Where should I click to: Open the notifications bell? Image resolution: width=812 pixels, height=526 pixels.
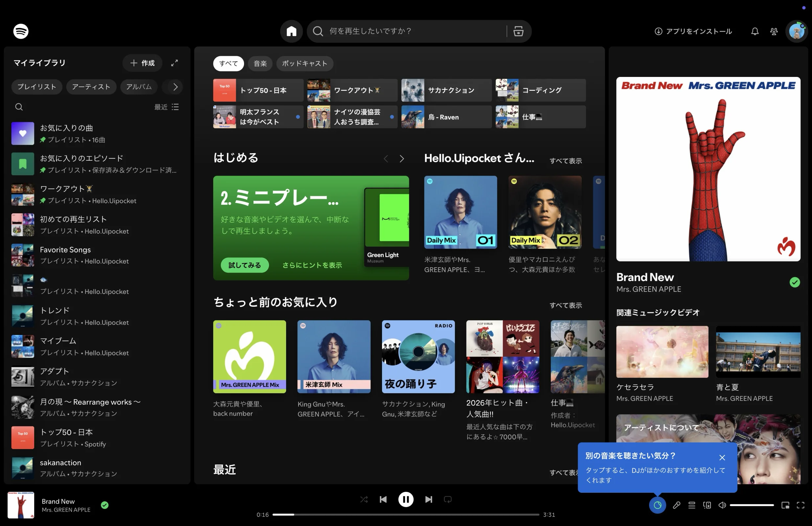coord(755,32)
